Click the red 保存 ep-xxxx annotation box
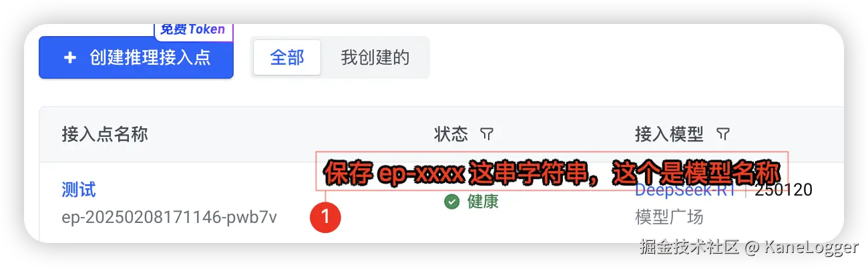The width and height of the screenshot is (868, 267). pyautogui.click(x=552, y=172)
